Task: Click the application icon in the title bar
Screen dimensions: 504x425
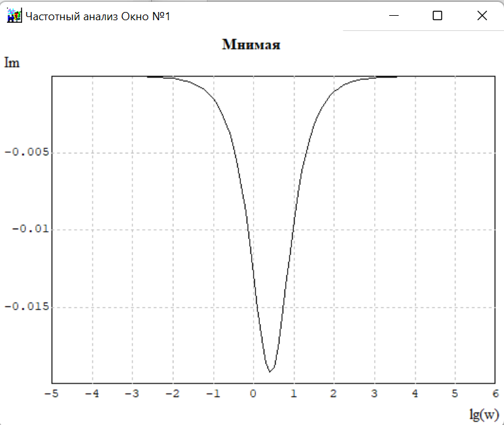Action: point(14,15)
